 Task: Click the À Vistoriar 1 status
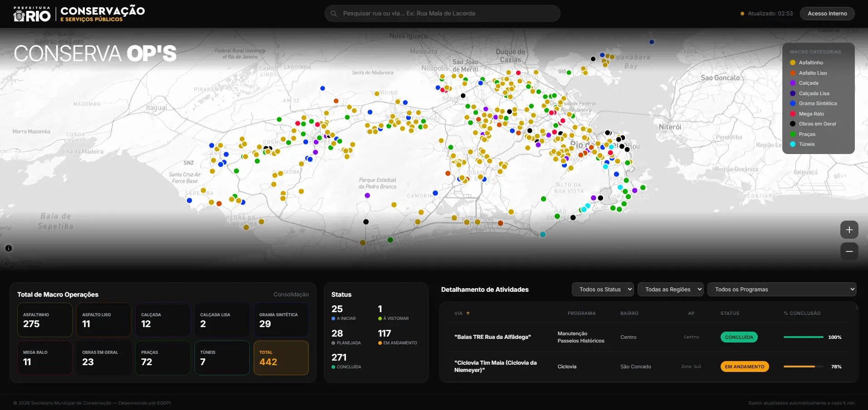pyautogui.click(x=394, y=313)
